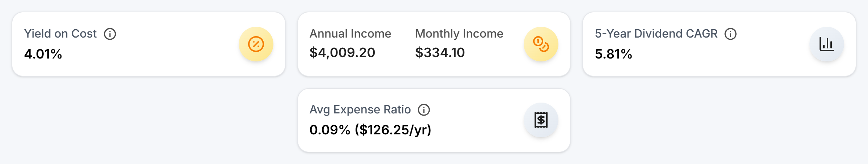Click the $334.10 monthly income amount
The height and width of the screenshot is (164, 868).
[440, 53]
